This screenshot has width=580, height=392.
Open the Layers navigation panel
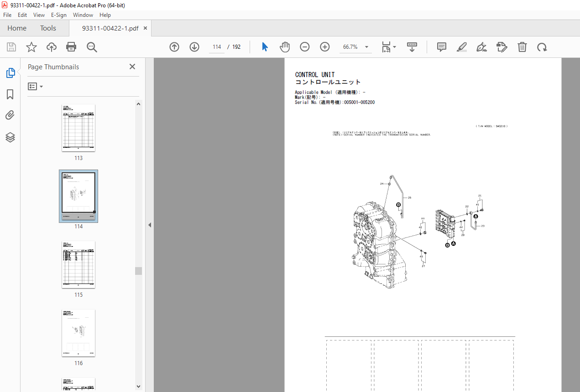[10, 137]
